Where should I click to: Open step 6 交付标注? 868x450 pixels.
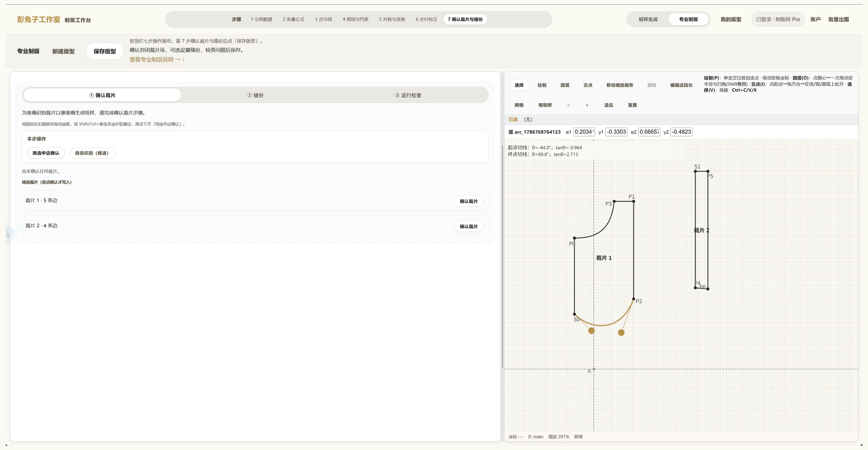pos(426,19)
